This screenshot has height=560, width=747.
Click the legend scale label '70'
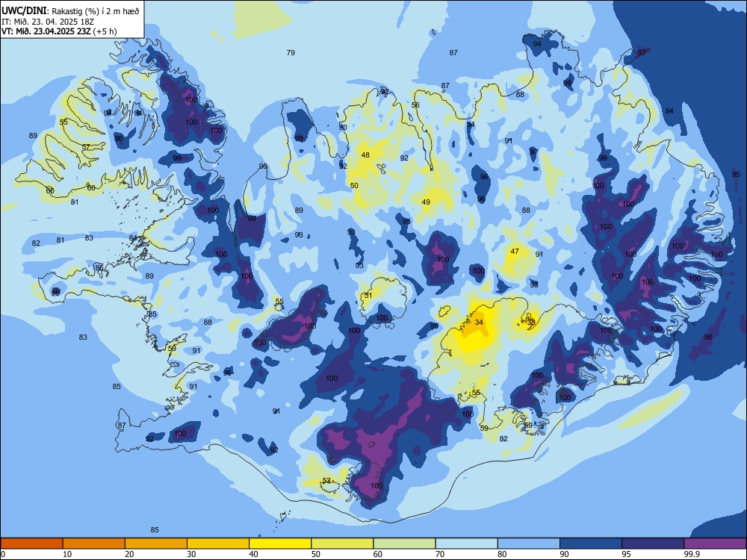pyautogui.click(x=440, y=554)
